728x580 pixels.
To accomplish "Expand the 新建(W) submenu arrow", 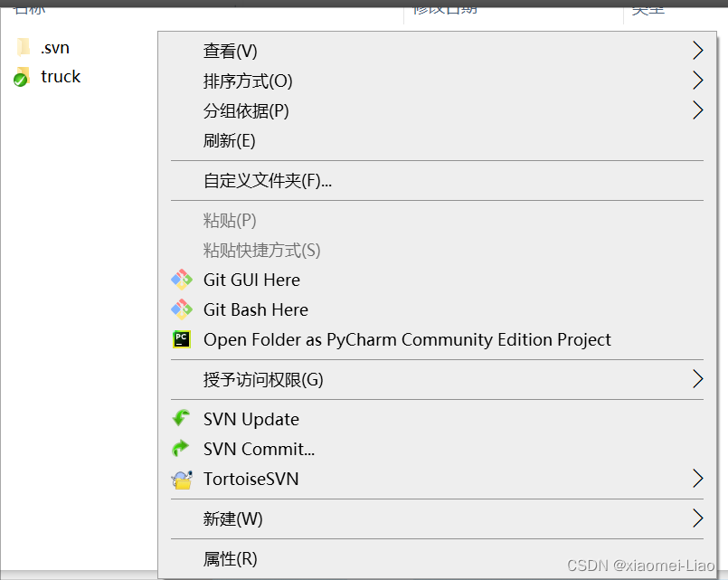I will (x=696, y=518).
